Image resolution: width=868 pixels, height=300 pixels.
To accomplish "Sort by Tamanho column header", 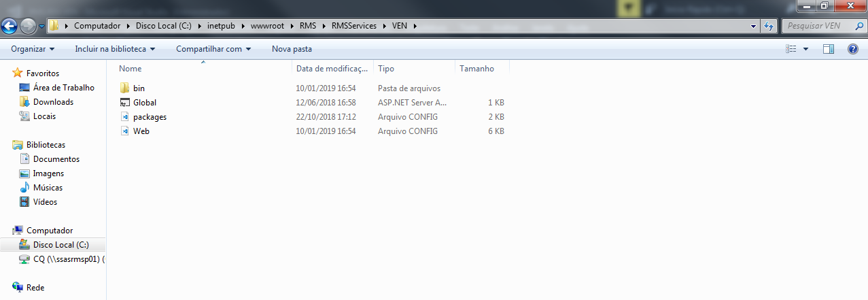I will (482, 69).
